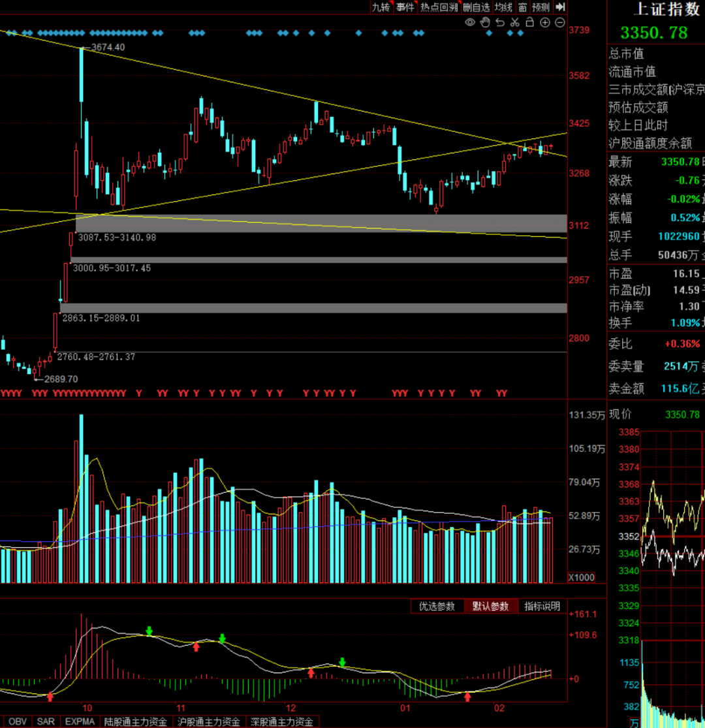
Task: Click the 市净率 value 1.30
Action: click(x=689, y=306)
